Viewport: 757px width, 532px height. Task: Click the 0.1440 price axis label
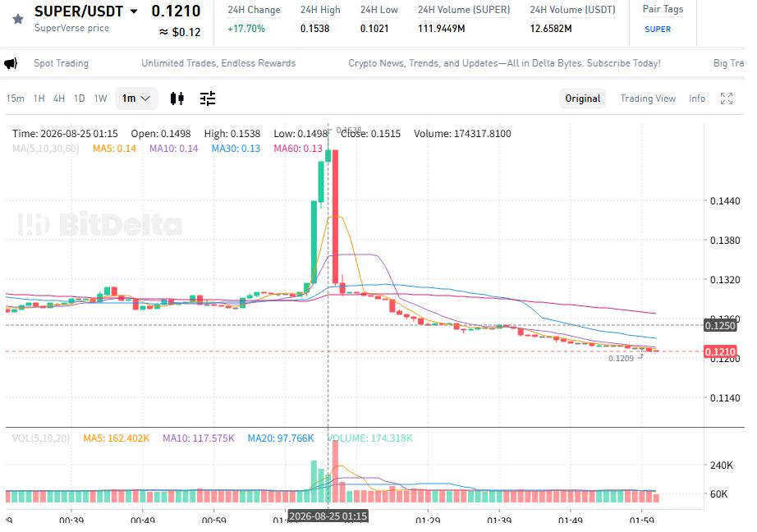click(x=725, y=201)
